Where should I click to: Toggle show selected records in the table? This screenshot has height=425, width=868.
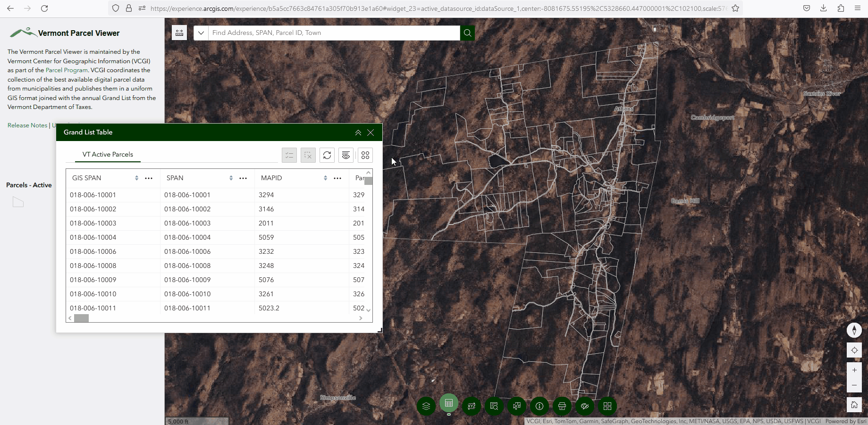(289, 155)
